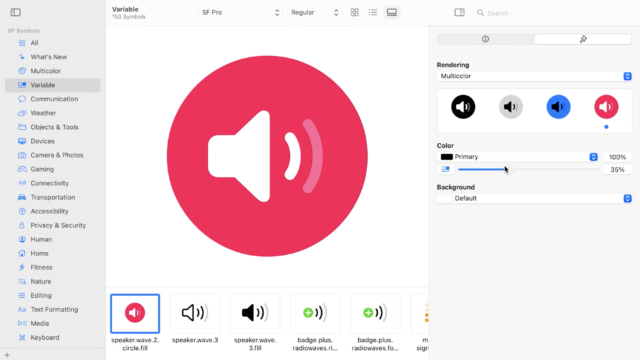Switch to list view layout
Image resolution: width=640 pixels, height=360 pixels.
click(373, 13)
